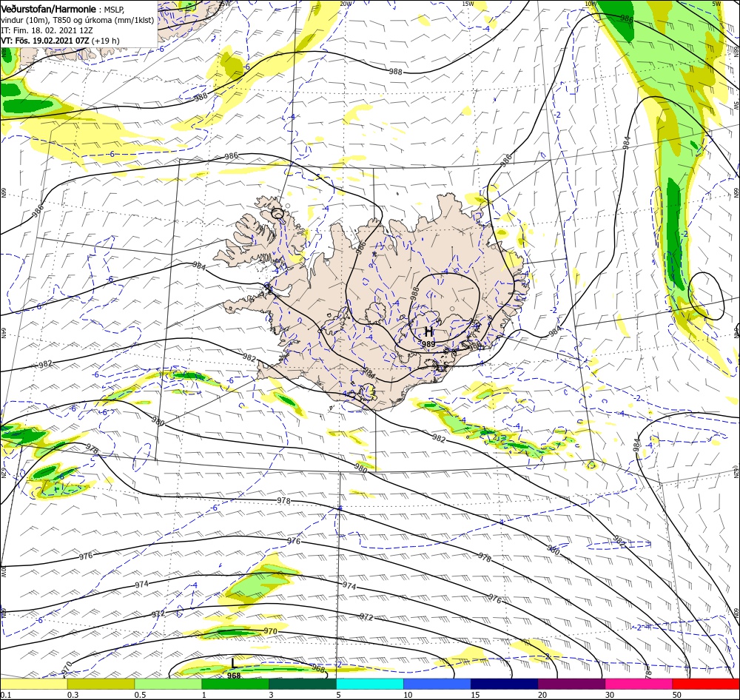Click the Veðurstofan/Harmonie title text
The image size is (740, 700).
tap(50, 10)
